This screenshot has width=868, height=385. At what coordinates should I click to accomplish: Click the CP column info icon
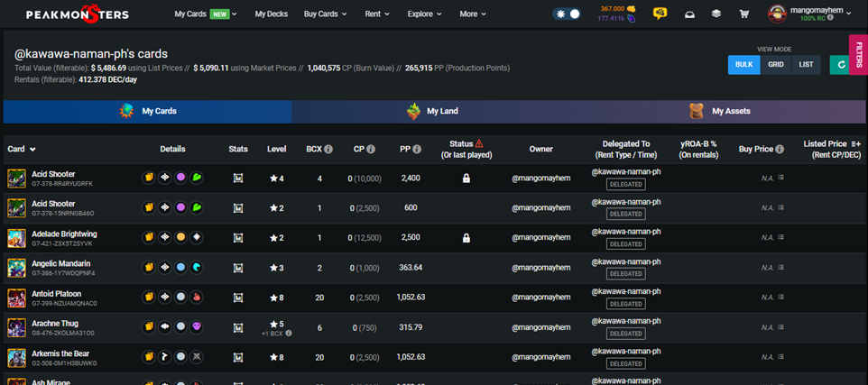pos(371,150)
